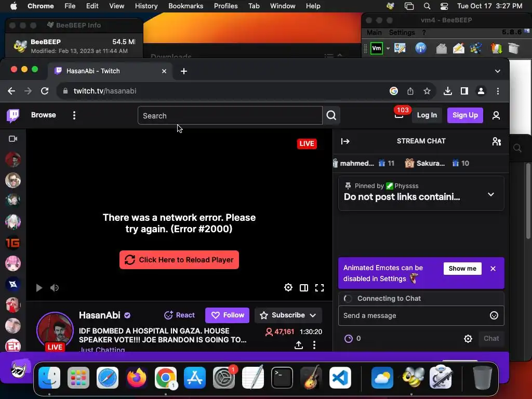Open Spotlight search in menu bar
532x399 pixels.
point(427,6)
